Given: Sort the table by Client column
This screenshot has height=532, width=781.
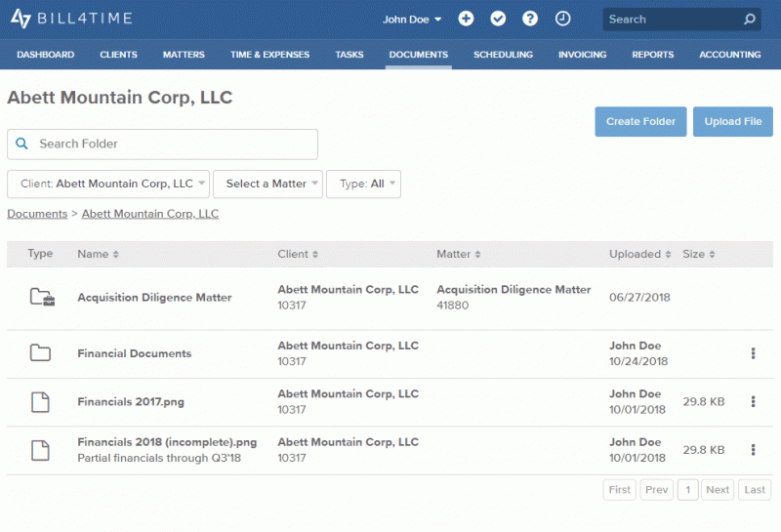Looking at the screenshot, I should click(298, 254).
